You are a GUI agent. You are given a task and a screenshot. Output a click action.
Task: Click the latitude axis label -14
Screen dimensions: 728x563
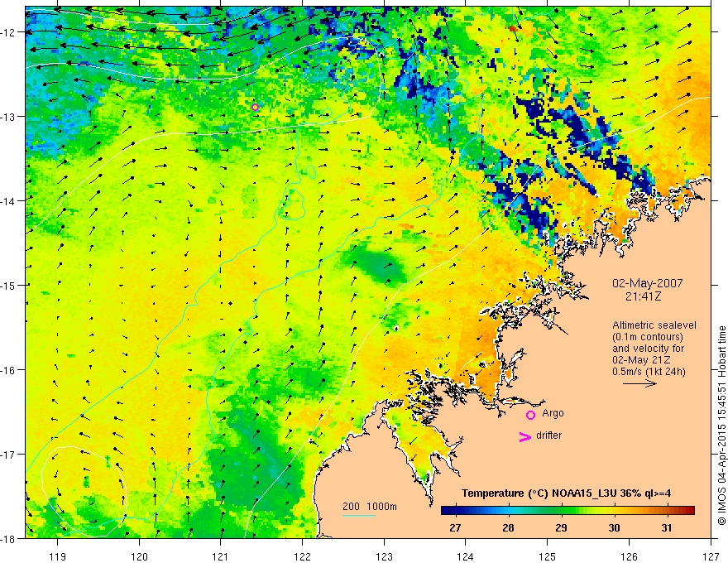tap(8, 200)
